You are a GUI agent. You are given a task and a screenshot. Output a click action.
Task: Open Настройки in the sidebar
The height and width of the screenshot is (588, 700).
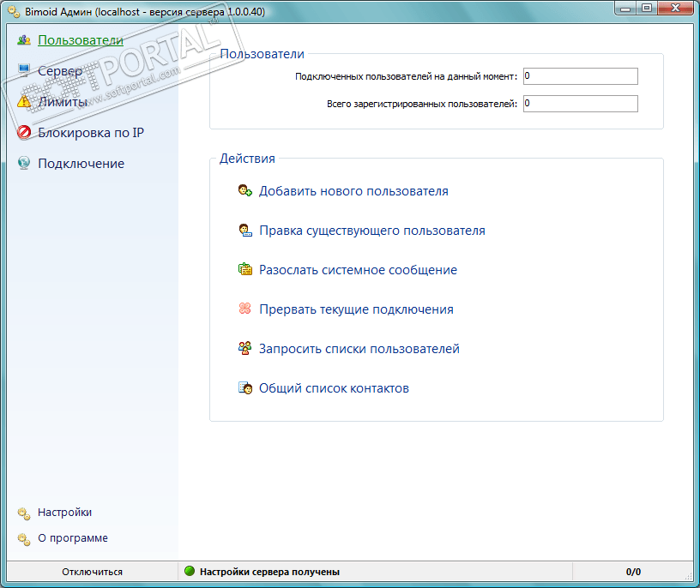[x=64, y=513]
